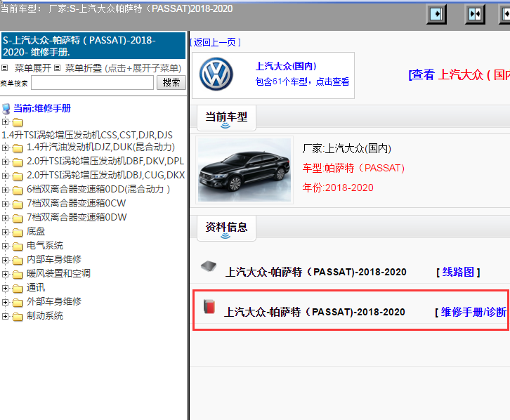Click folder icon of 7档双离合器变速箱0CW
Screen dimensions: 510x420
[18, 204]
